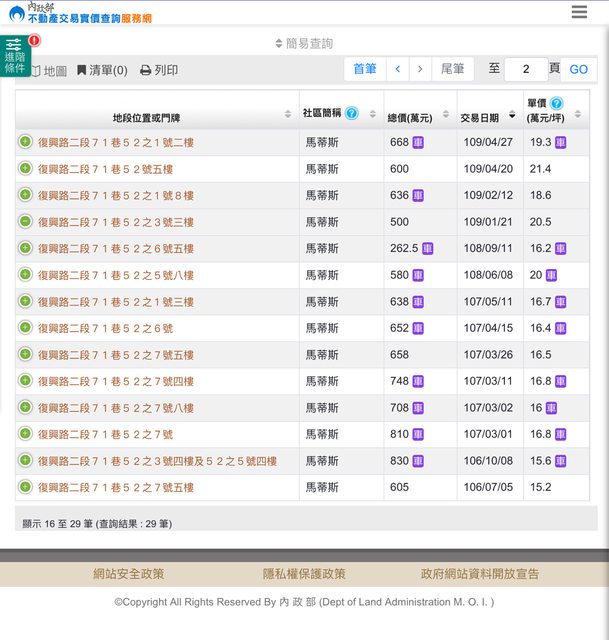The image size is (609, 640).
Task: Click parking badge next to 668 total price
Action: (x=418, y=143)
